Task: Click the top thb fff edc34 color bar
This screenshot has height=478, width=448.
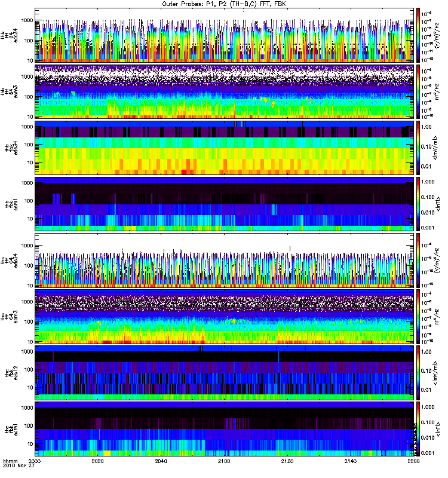Action: pos(418,35)
